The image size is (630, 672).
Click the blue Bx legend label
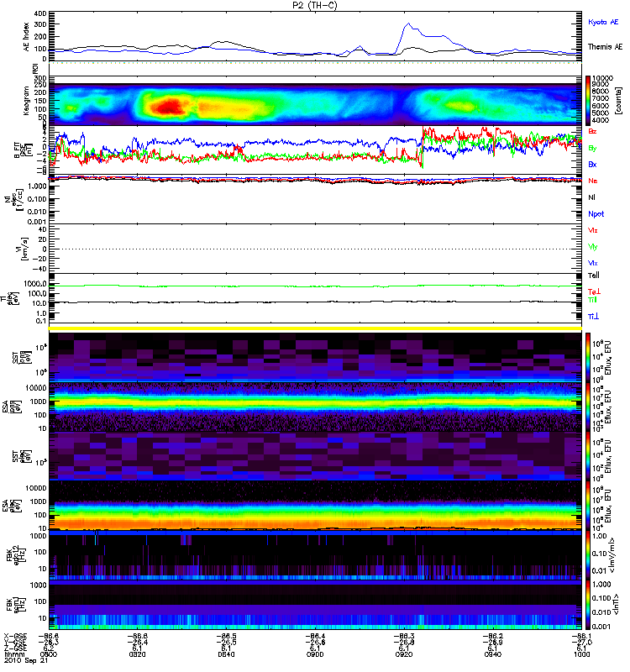592,165
